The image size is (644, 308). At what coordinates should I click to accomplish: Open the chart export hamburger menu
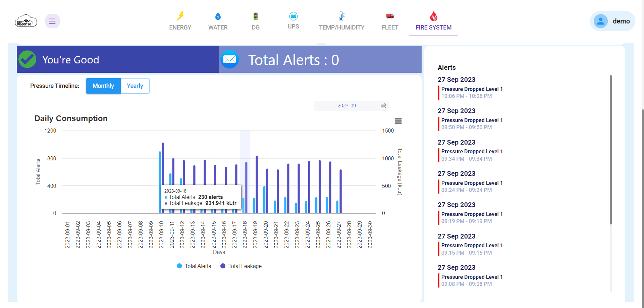398,121
